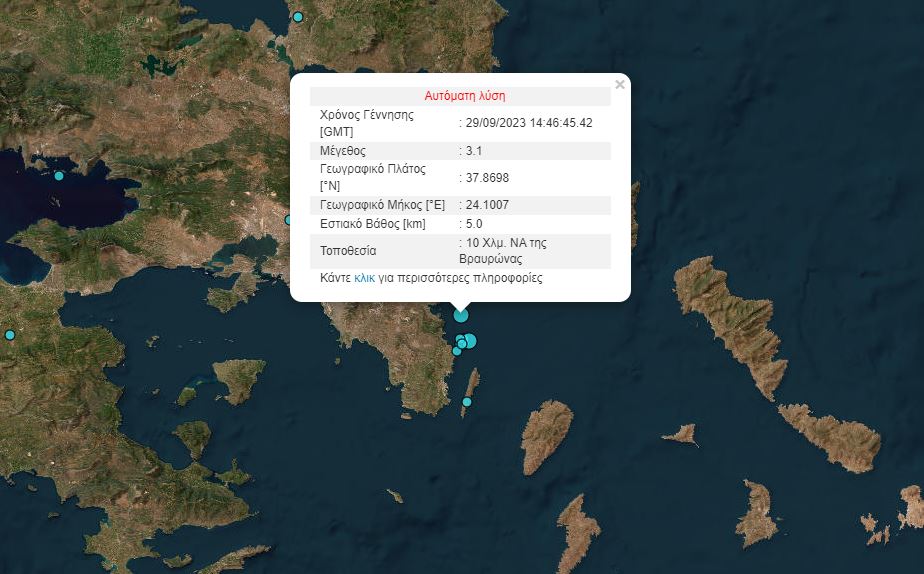This screenshot has width=924, height=574.
Task: Click the "Τοποθεσία" row label
Action: (348, 250)
